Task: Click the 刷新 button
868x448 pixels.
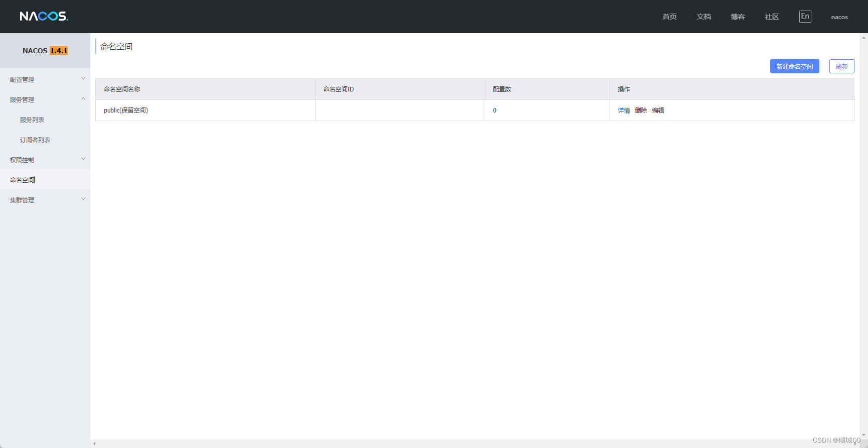Action: (841, 66)
